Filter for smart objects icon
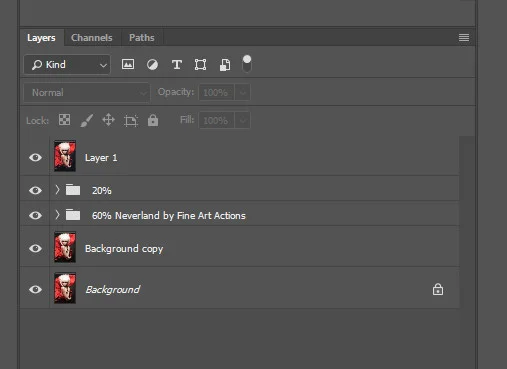The width and height of the screenshot is (507, 369). coord(225,65)
